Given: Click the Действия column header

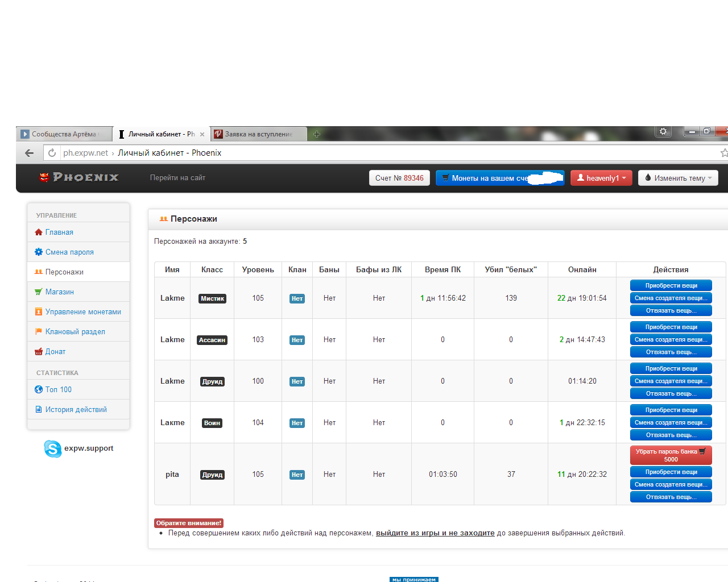Looking at the screenshot, I should coord(671,269).
